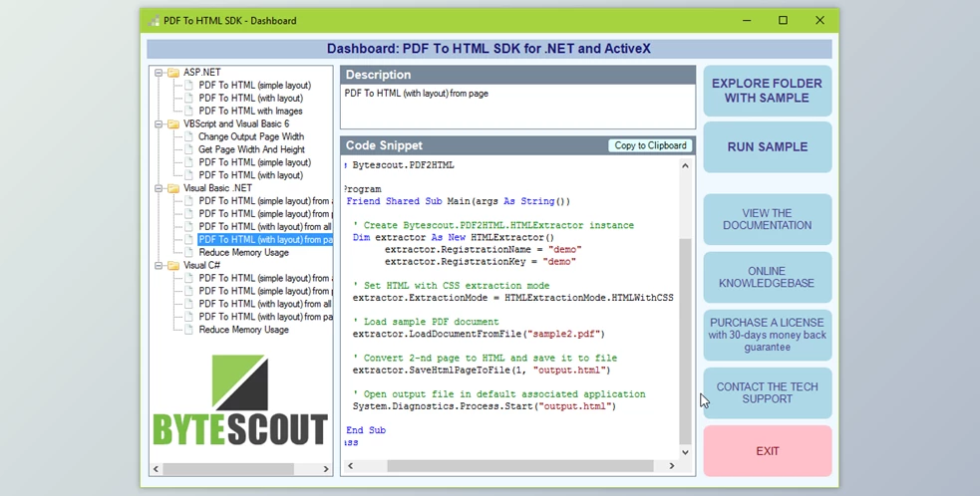The width and height of the screenshot is (980, 496).
Task: Click the code snippet vertical scrollbar up arrow
Action: [x=685, y=165]
